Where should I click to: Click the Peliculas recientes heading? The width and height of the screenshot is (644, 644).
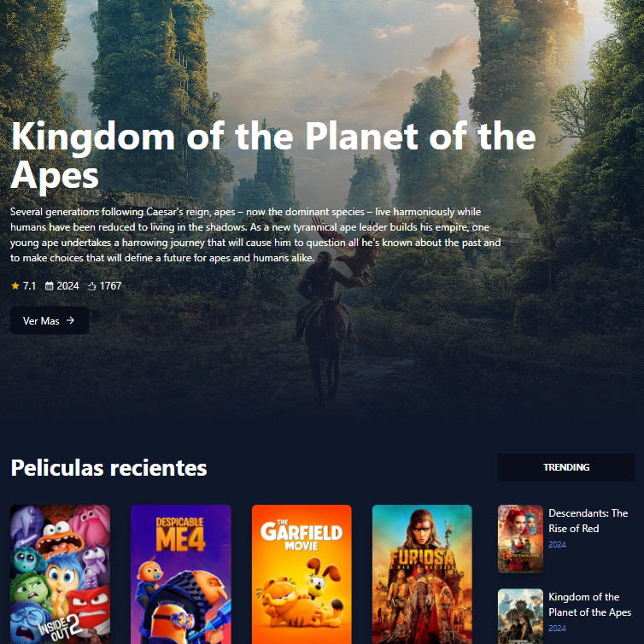[x=108, y=467]
